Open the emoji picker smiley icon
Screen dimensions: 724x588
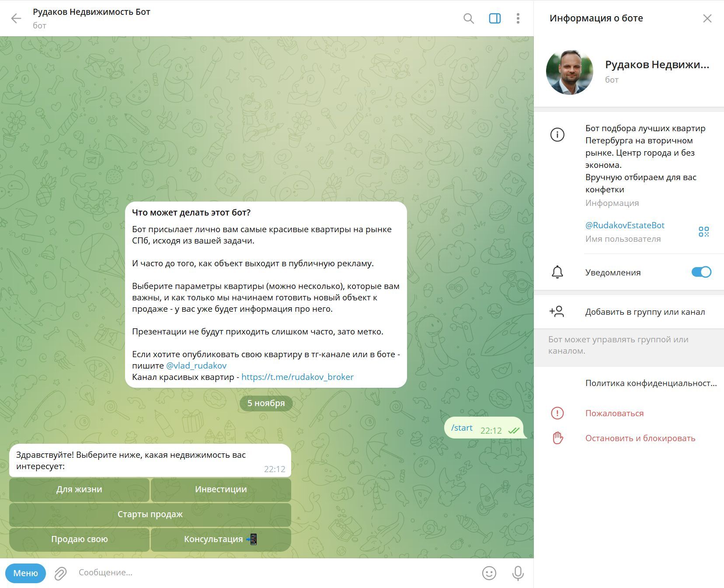(489, 573)
